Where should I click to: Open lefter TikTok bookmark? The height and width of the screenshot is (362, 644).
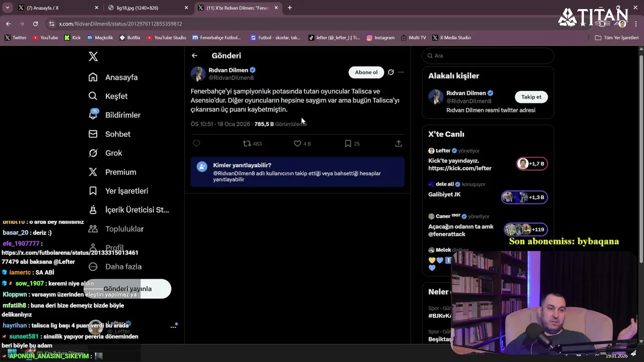pos(334,38)
